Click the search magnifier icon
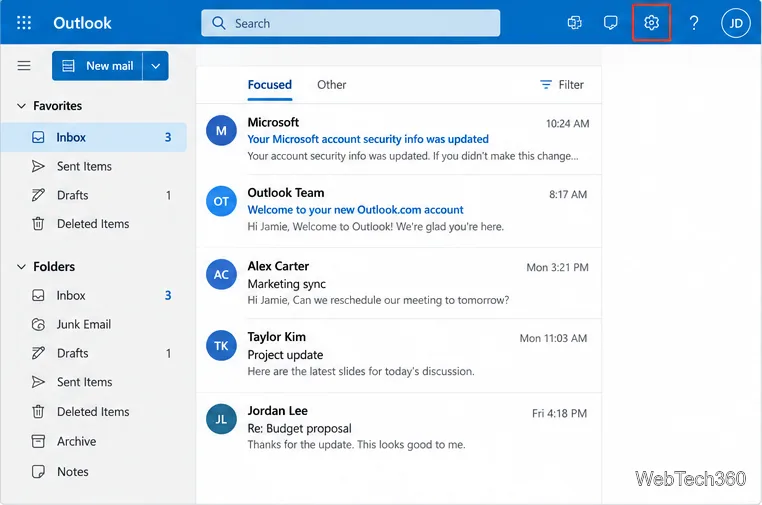The image size is (762, 505). click(219, 23)
